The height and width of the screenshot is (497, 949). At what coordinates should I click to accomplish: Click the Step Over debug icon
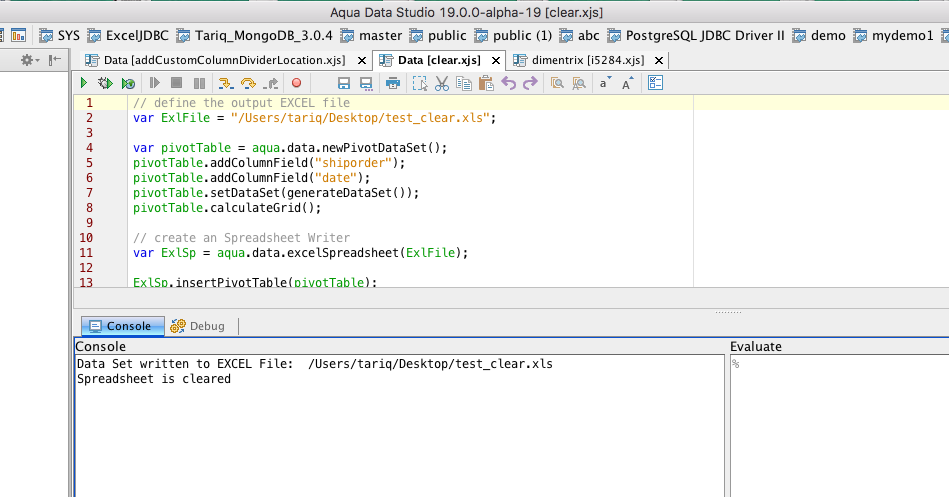(x=248, y=84)
